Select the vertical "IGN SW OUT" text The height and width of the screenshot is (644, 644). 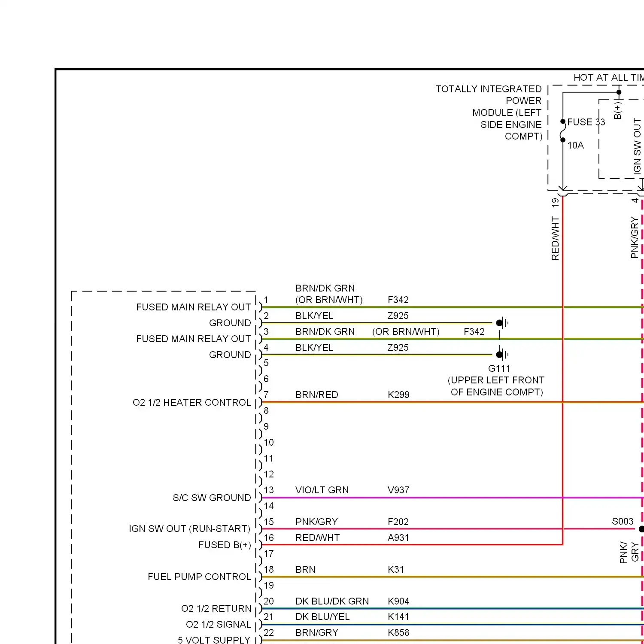point(637,146)
